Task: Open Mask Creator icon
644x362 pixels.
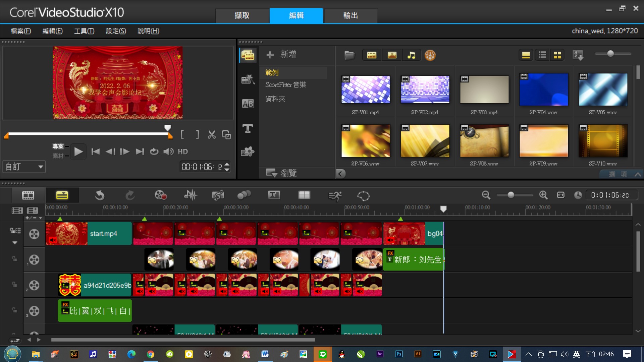Action: [363, 196]
